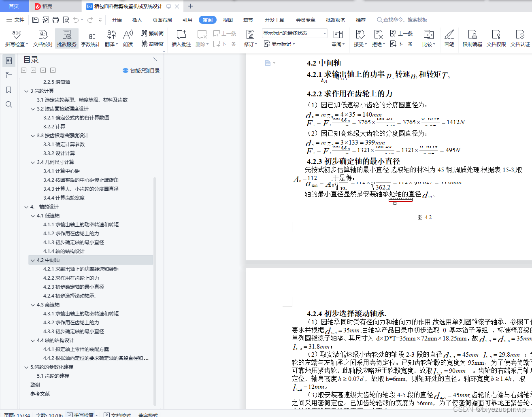The image size is (532, 417).
Task: Open 批改服务 ribbon button
Action: click(x=67, y=38)
